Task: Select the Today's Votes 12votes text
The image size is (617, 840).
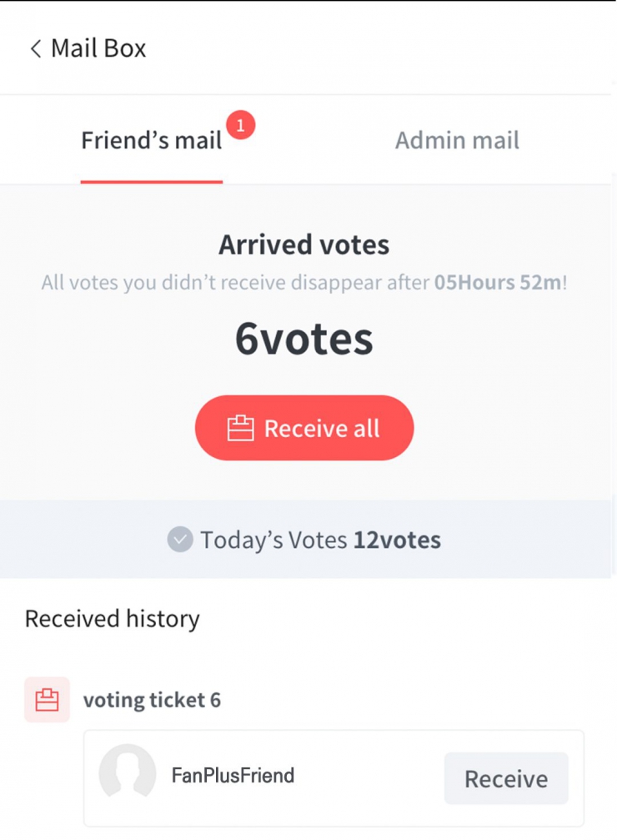Action: point(320,540)
